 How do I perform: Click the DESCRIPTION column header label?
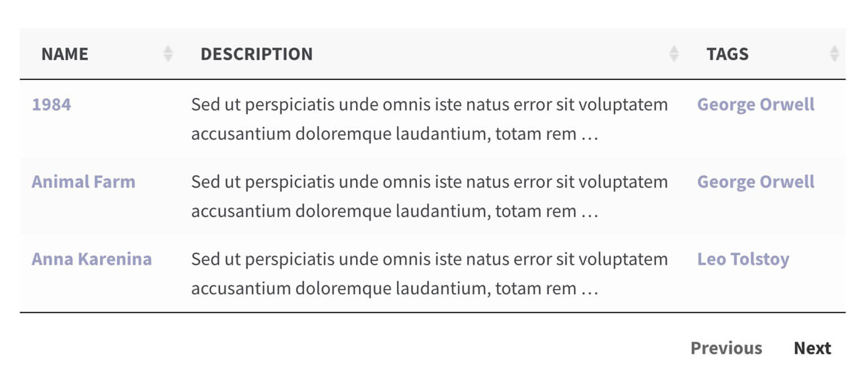tap(256, 54)
